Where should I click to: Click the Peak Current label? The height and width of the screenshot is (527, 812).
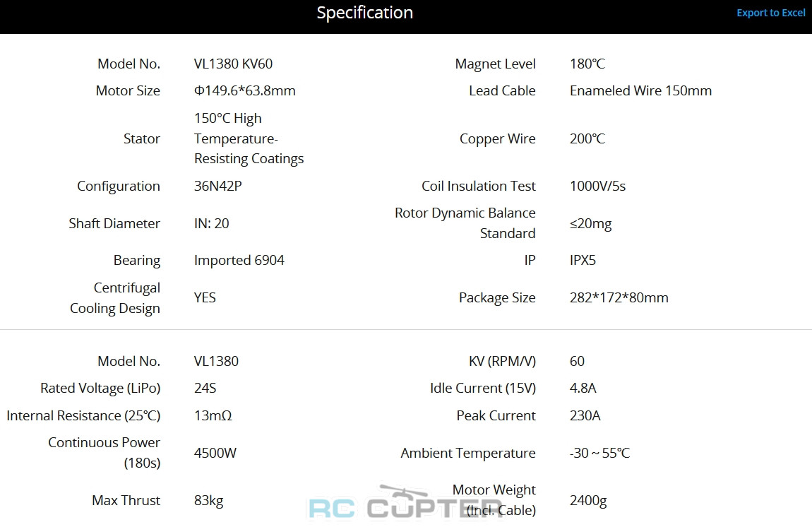coord(496,415)
